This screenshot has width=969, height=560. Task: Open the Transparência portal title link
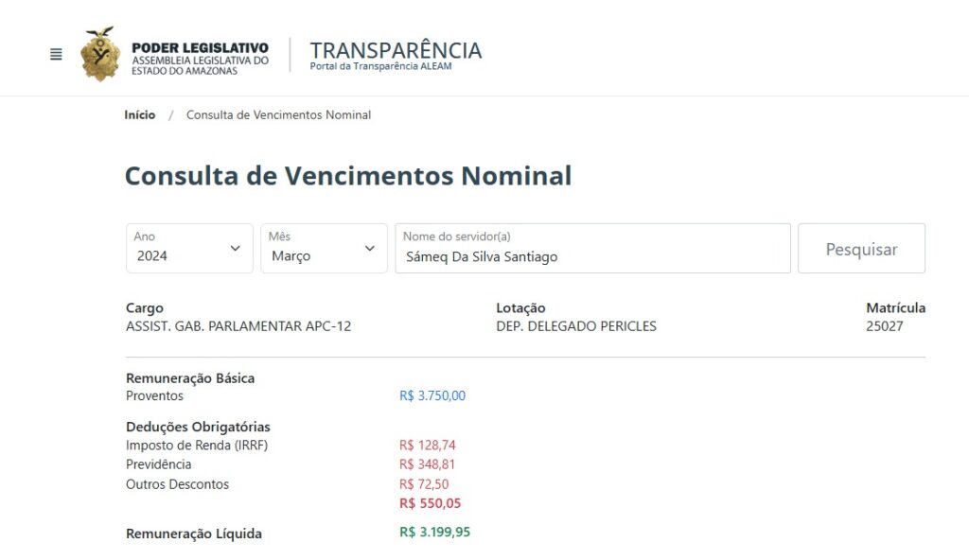[x=396, y=55]
